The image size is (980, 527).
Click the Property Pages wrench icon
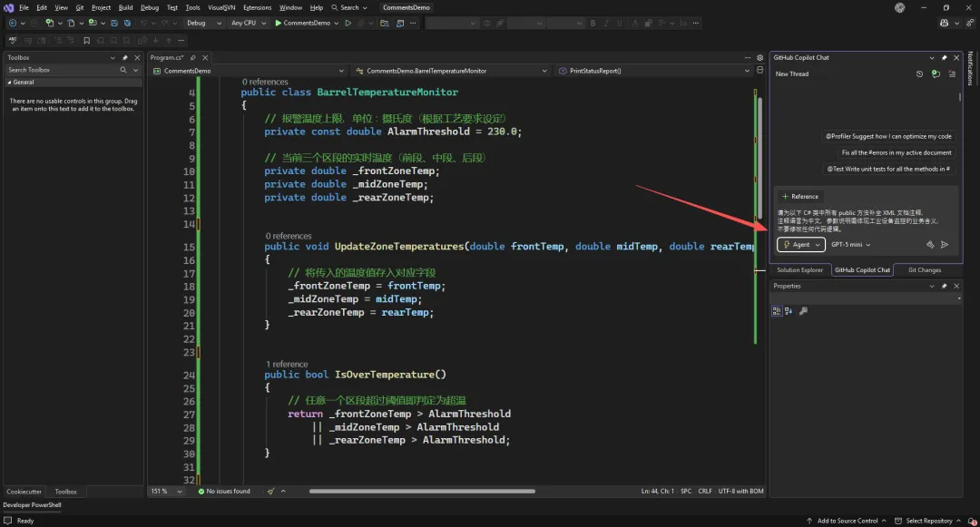click(804, 311)
